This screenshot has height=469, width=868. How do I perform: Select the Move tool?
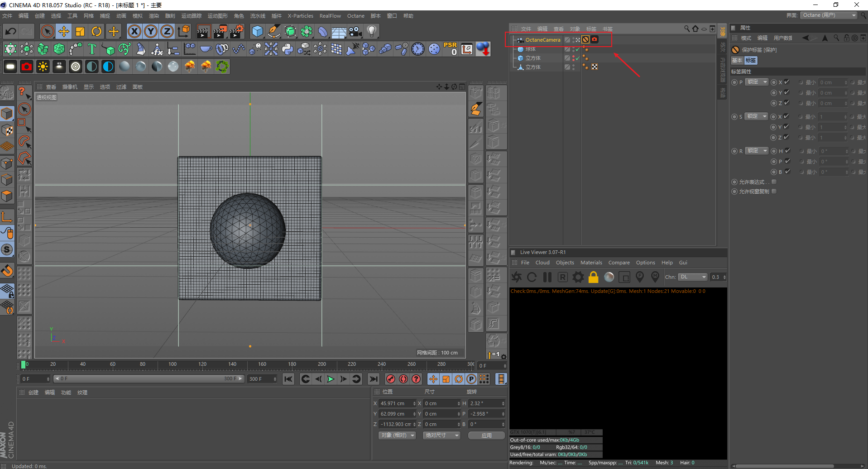point(64,31)
